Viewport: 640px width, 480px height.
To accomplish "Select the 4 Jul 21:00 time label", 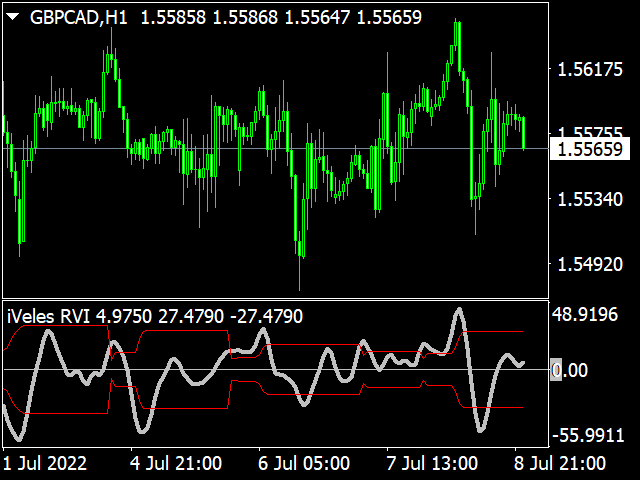I will (x=176, y=464).
